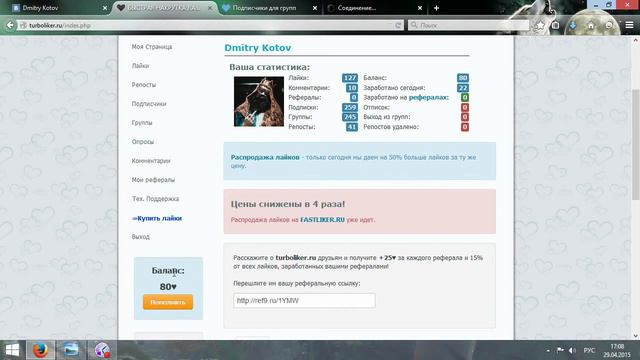This screenshot has height=360, width=640.
Task: Open the purple recorder taskbar icon
Action: coord(102,350)
